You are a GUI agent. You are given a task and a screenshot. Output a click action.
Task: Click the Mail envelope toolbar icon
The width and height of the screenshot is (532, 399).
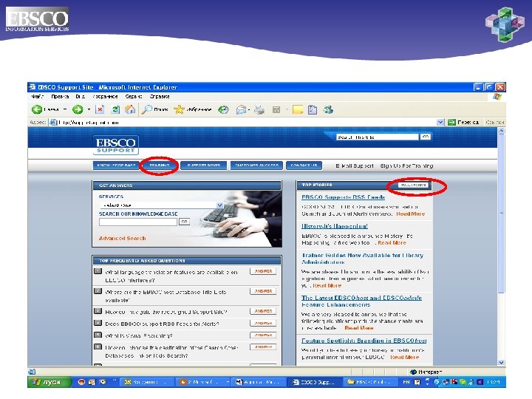coord(241,109)
